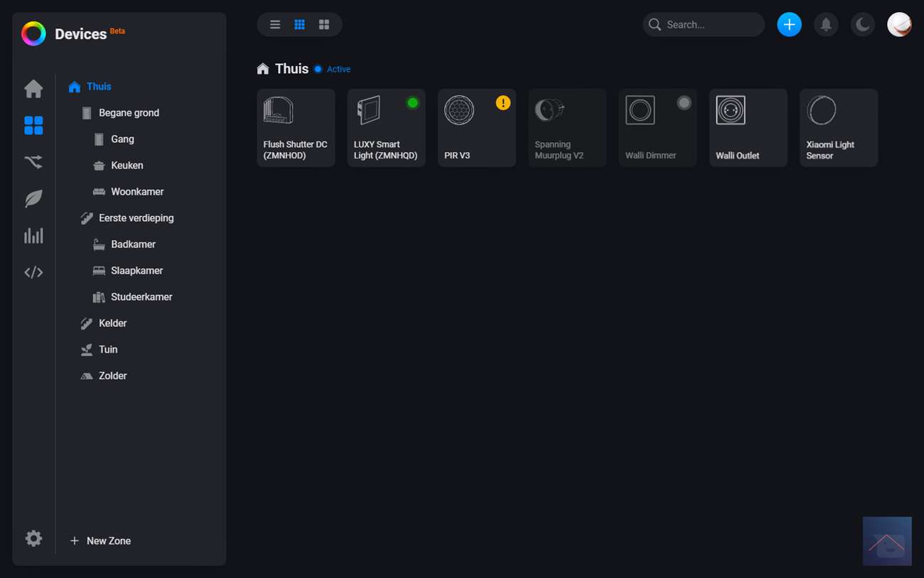Screen dimensions: 924x578
Task: Click the blue plus add button
Action: point(789,25)
